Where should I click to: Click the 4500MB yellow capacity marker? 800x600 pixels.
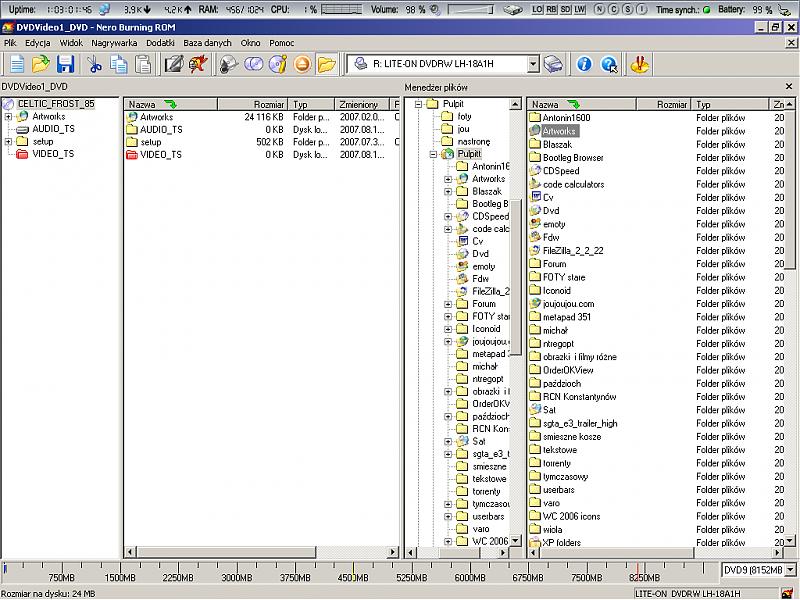pos(353,569)
